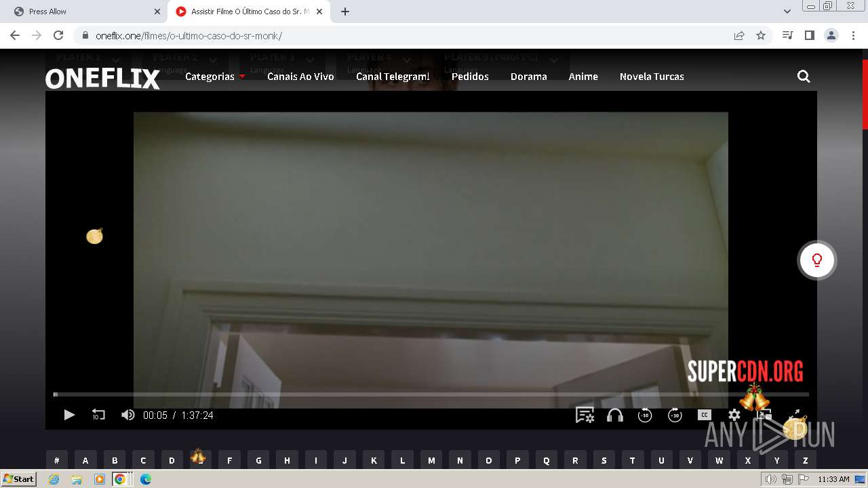Open Novela Turcas menu item

click(652, 77)
